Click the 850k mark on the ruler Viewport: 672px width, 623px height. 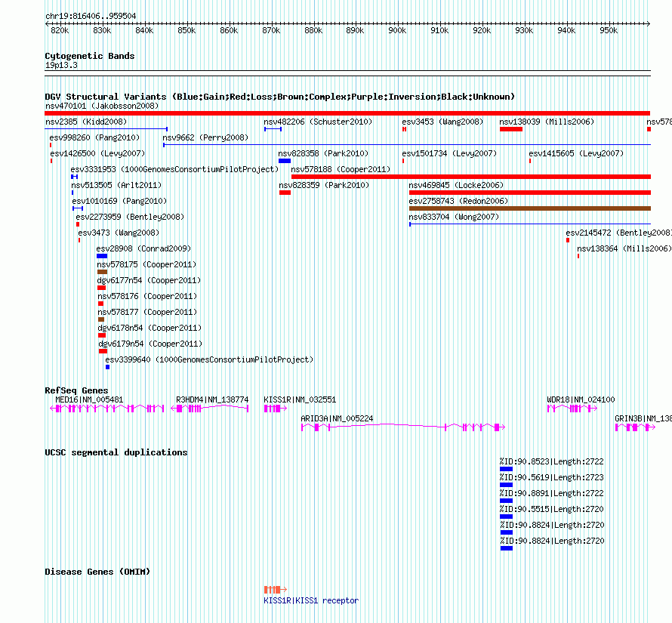tap(186, 30)
